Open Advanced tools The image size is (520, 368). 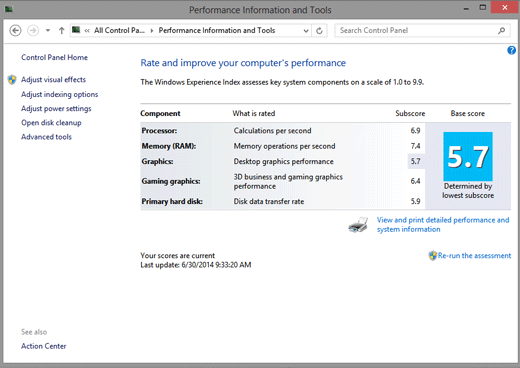(46, 137)
